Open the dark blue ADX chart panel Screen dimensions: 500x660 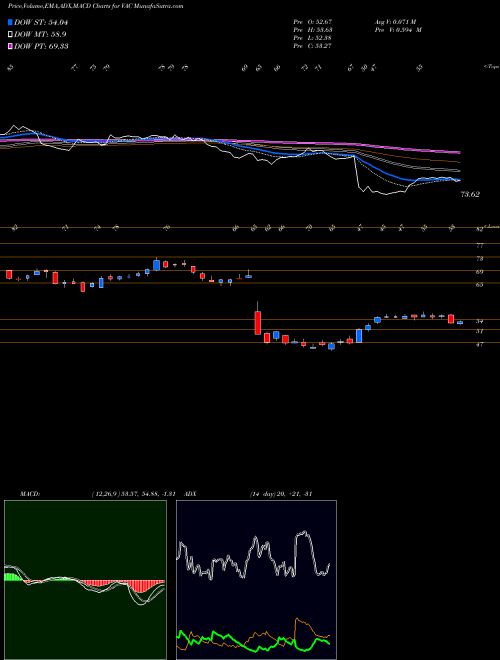(x=256, y=580)
